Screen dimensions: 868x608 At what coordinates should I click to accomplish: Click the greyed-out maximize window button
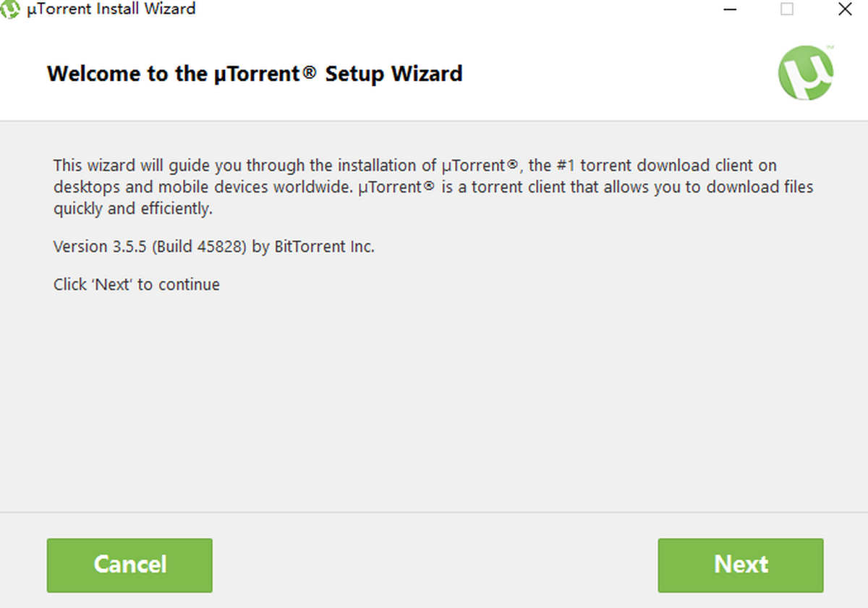[786, 9]
